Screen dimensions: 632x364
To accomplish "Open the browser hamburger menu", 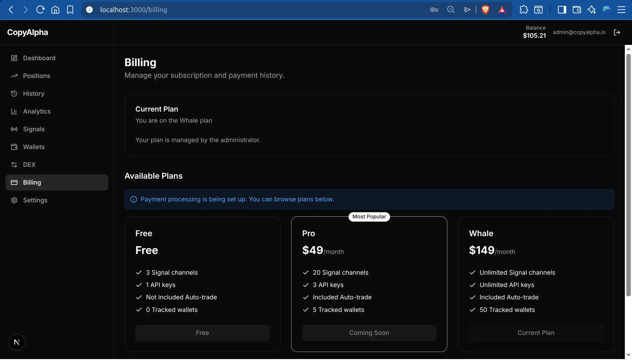I will pyautogui.click(x=622, y=9).
